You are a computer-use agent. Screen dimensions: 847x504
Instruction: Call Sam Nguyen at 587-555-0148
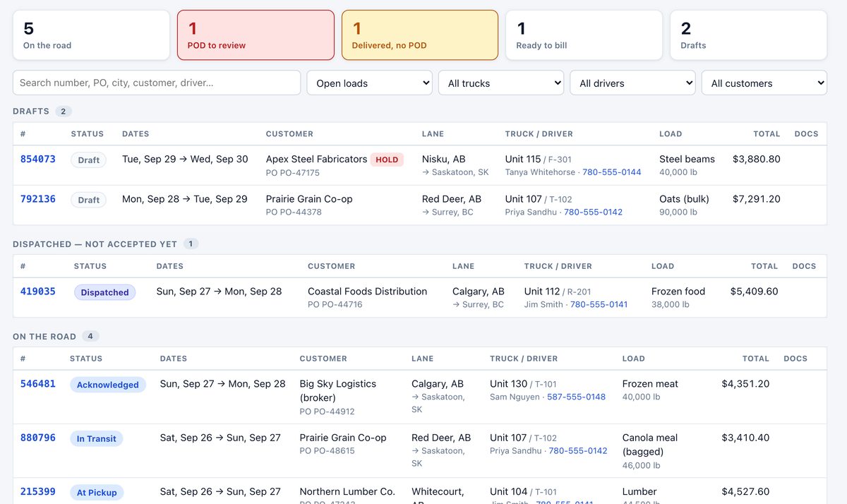pos(576,397)
